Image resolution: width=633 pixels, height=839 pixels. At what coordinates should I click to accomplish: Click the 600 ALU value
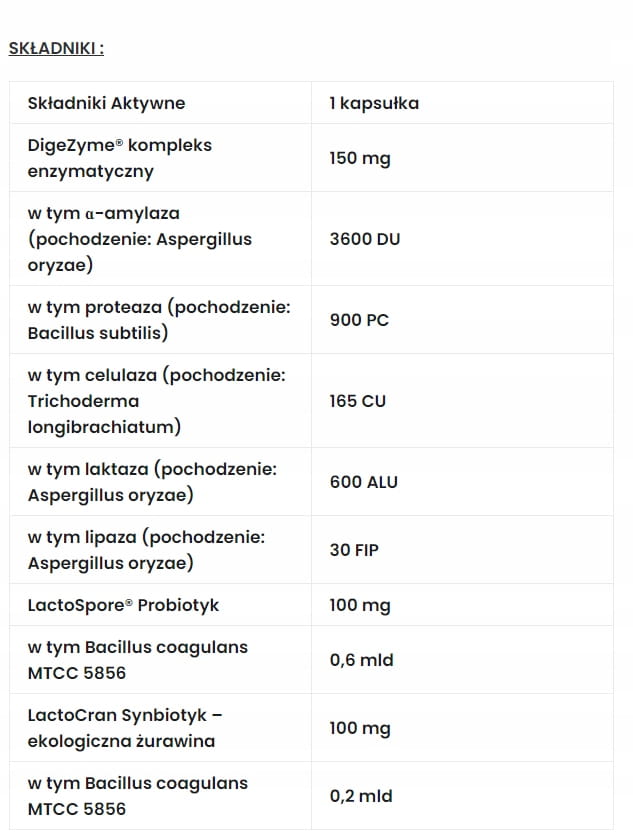pyautogui.click(x=364, y=482)
